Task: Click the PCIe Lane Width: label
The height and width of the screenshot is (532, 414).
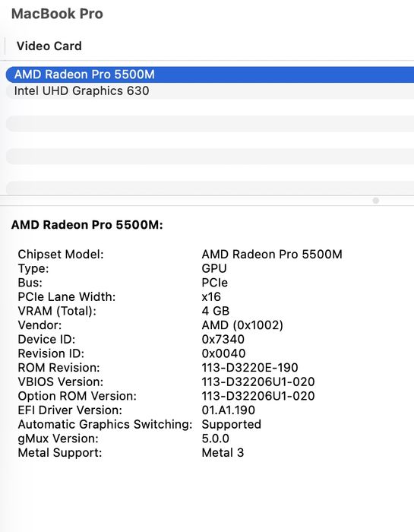Action: coord(67,297)
